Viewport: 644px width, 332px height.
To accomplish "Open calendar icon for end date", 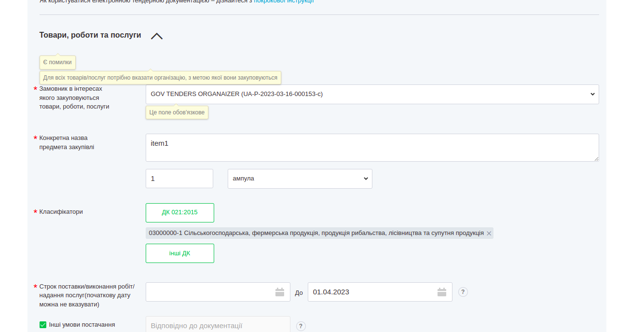I will (442, 292).
